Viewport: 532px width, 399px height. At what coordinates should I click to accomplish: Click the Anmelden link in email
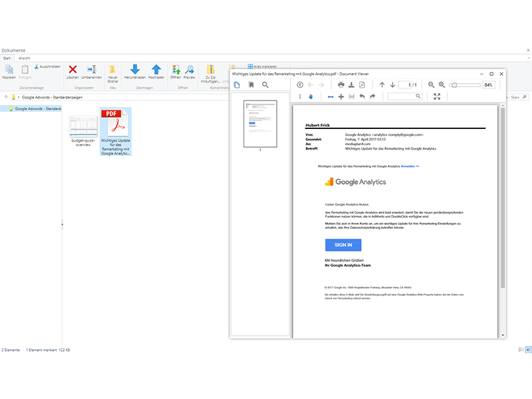point(410,166)
